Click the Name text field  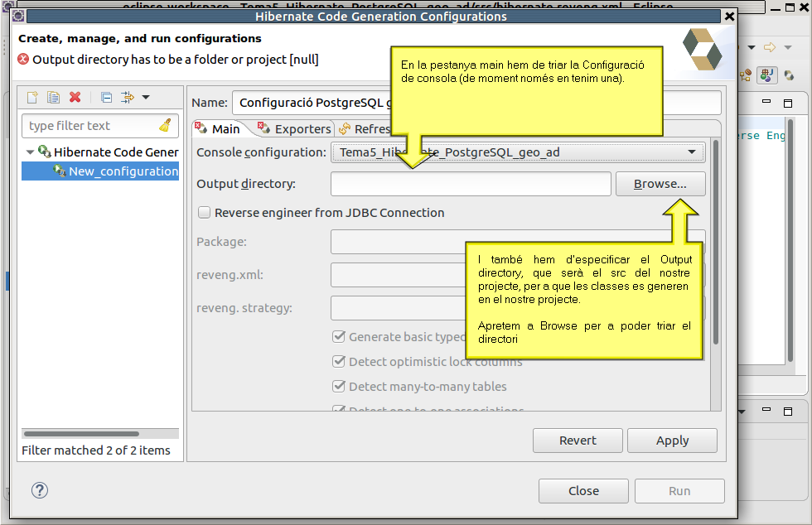point(476,103)
